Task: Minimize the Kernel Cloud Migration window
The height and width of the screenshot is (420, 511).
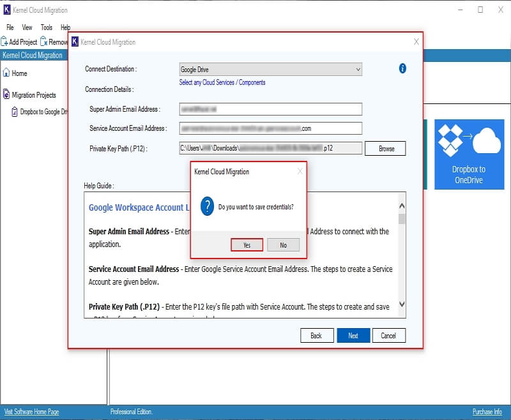Action: click(x=460, y=10)
